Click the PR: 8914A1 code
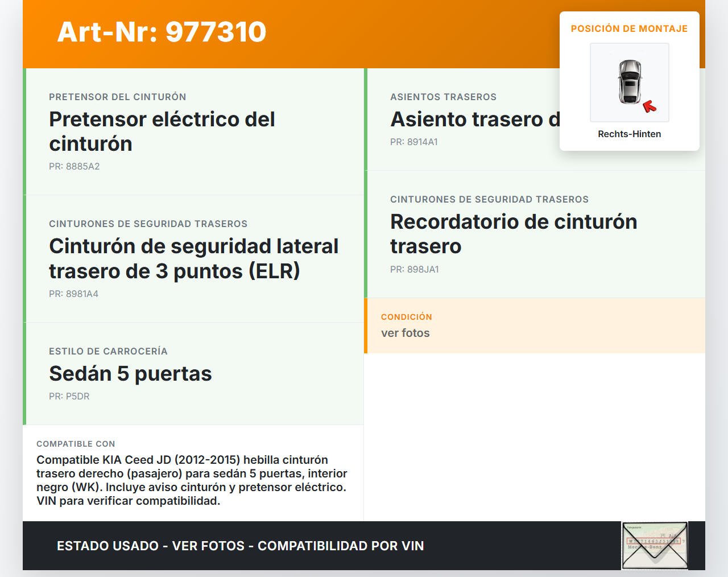This screenshot has height=577, width=728. click(414, 142)
